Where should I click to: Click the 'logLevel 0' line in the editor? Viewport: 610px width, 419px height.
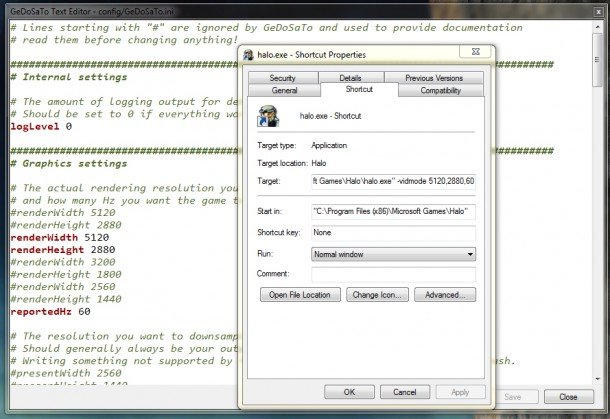coord(41,126)
